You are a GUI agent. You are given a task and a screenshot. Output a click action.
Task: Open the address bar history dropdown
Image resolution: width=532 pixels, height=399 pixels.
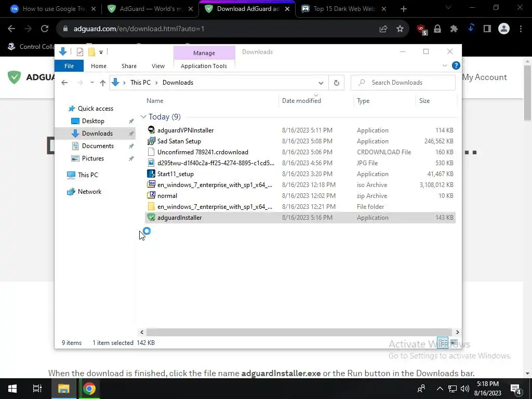[x=321, y=83]
